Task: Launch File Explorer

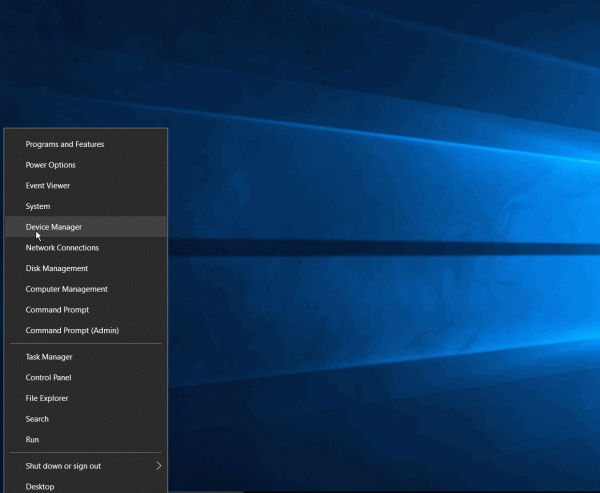Action: click(x=86, y=398)
